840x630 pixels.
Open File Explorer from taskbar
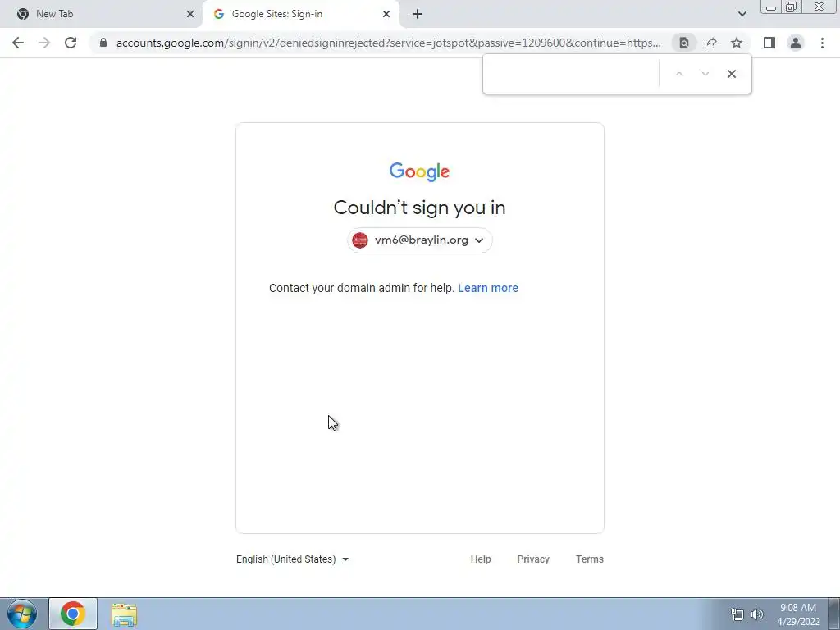[124, 614]
